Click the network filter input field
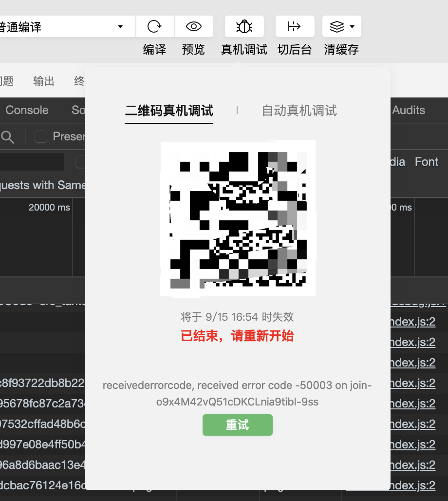Viewport: 448px width, 501px height. (32, 162)
